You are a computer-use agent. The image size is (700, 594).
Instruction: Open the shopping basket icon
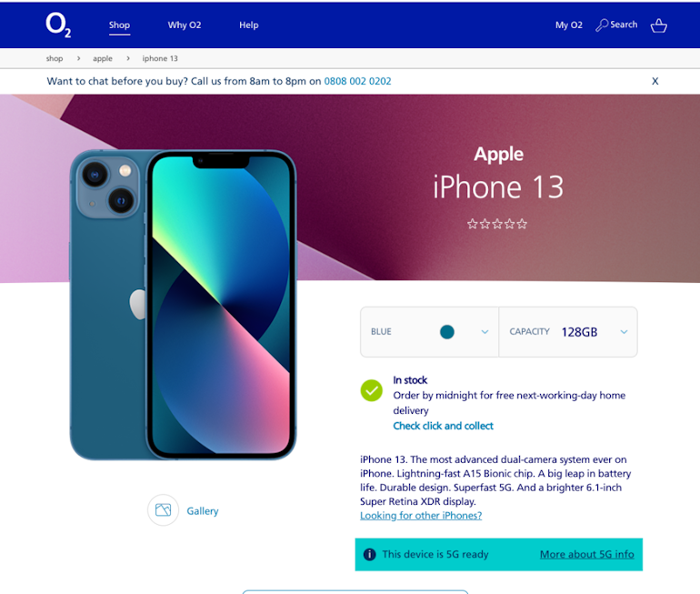(x=658, y=25)
